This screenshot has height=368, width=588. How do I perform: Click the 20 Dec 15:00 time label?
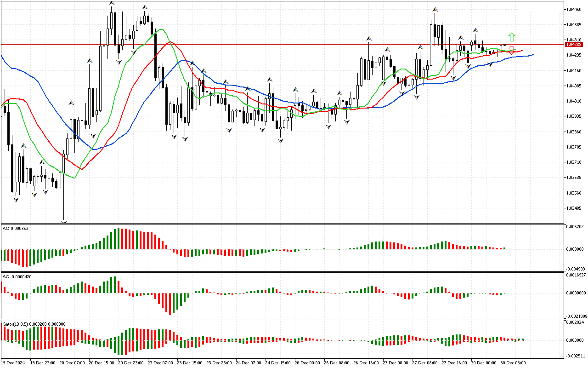pos(102,362)
